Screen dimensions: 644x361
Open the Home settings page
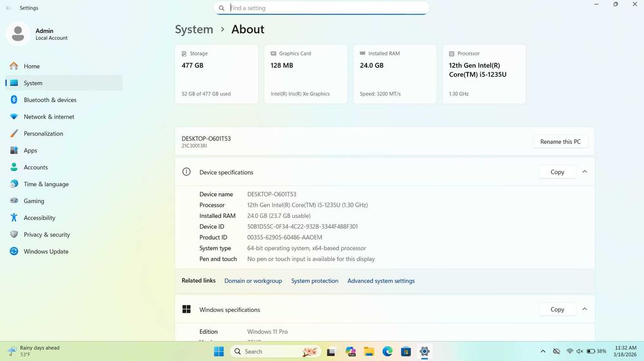tap(64, 66)
